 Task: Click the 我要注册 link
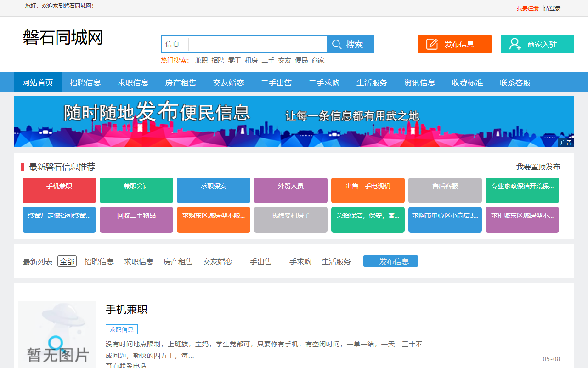point(527,8)
